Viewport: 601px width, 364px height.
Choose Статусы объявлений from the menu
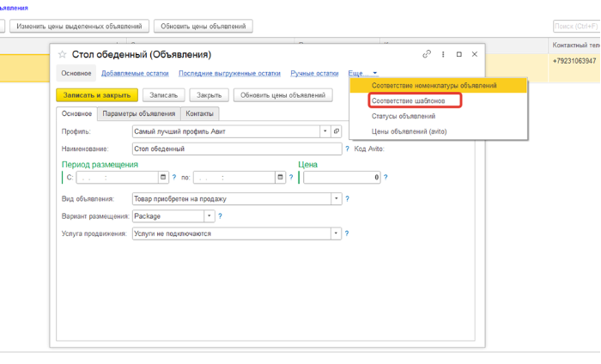[404, 116]
